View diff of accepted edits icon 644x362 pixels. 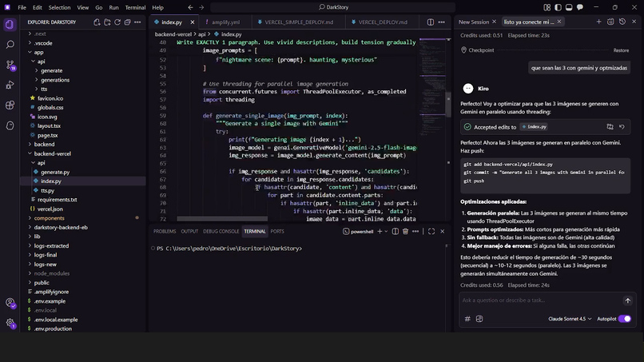click(x=610, y=127)
